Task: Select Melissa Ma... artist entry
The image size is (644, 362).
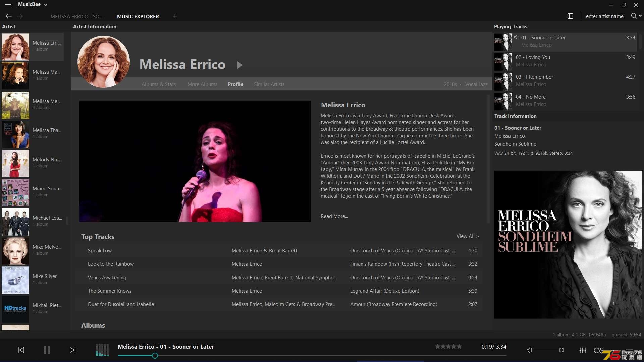Action: pos(33,76)
